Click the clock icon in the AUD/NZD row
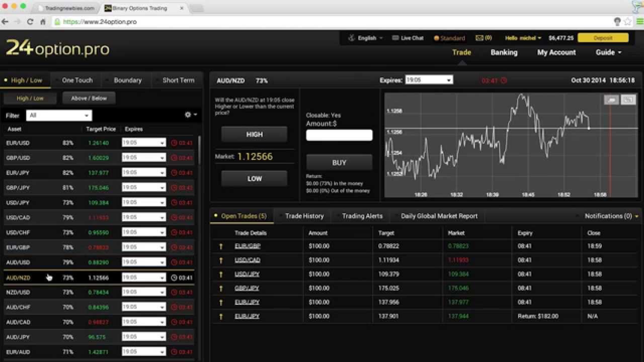Viewport: 644px width, 362px height. [x=174, y=278]
